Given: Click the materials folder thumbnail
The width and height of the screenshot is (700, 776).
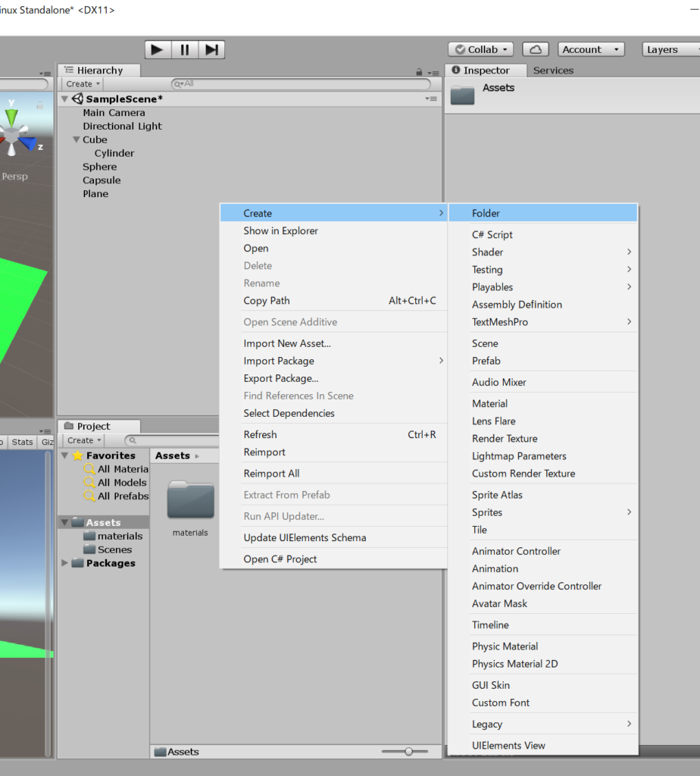Looking at the screenshot, I should [190, 501].
